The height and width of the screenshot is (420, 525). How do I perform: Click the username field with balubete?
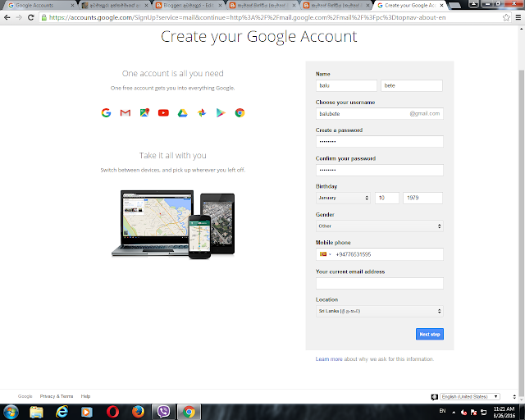[379, 113]
